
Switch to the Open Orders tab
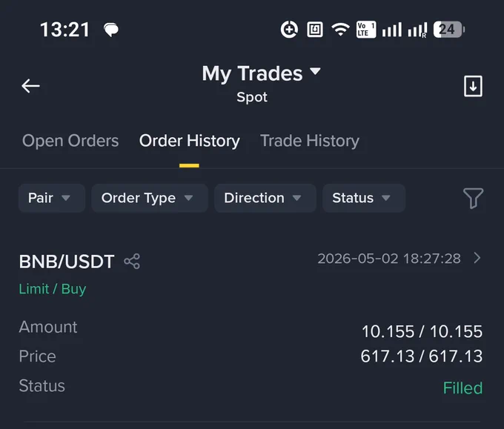tap(70, 141)
